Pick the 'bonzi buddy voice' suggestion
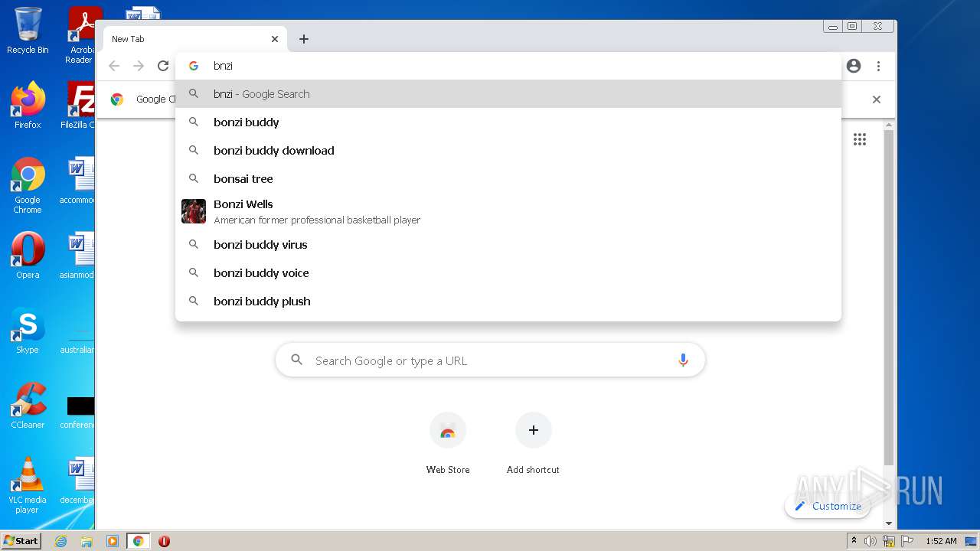980x551 pixels. (x=508, y=273)
